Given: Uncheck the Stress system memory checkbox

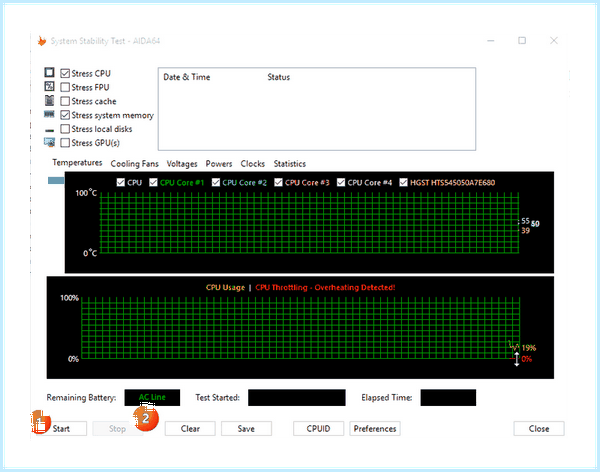Looking at the screenshot, I should pos(65,115).
